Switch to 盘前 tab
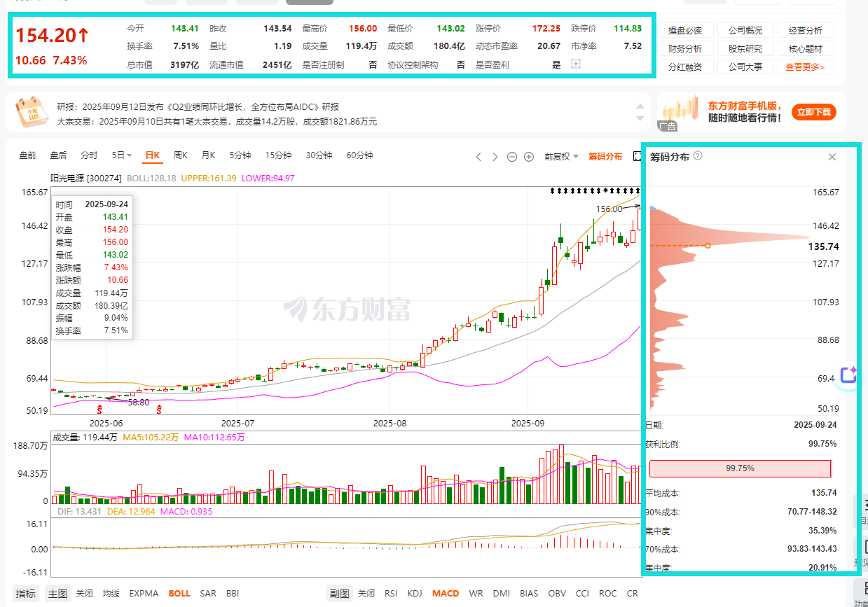Viewport: 868px width, 607px height. pyautogui.click(x=27, y=155)
